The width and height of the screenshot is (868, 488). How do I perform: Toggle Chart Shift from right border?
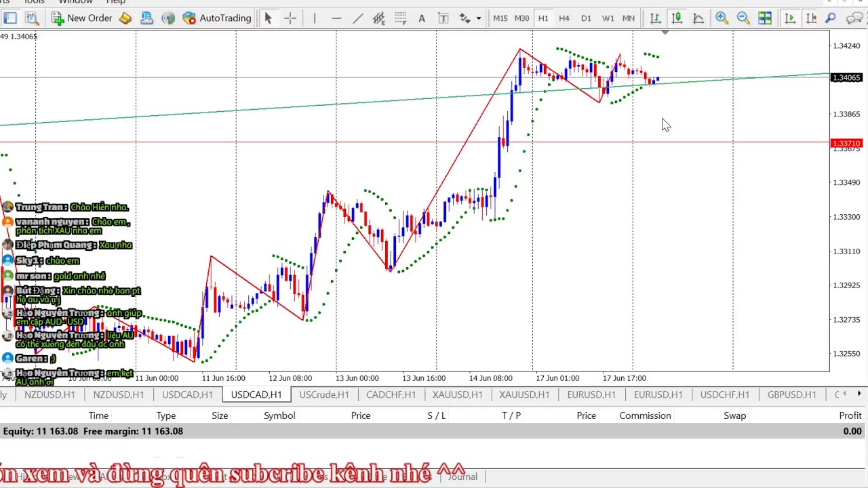pyautogui.click(x=811, y=18)
